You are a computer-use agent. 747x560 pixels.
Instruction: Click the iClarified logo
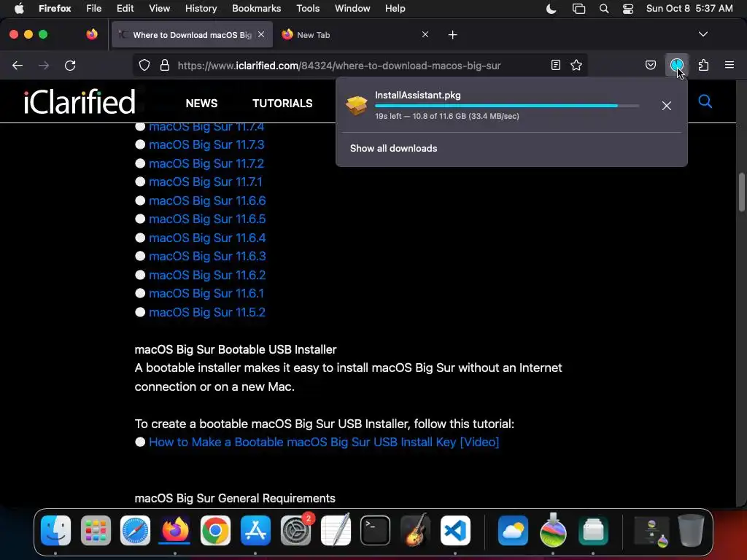[x=80, y=101]
